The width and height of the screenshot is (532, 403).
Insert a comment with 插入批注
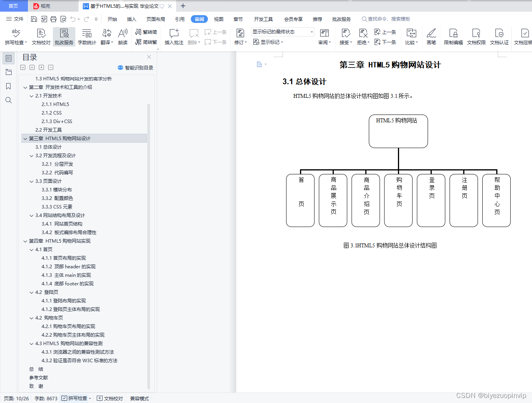tap(174, 37)
